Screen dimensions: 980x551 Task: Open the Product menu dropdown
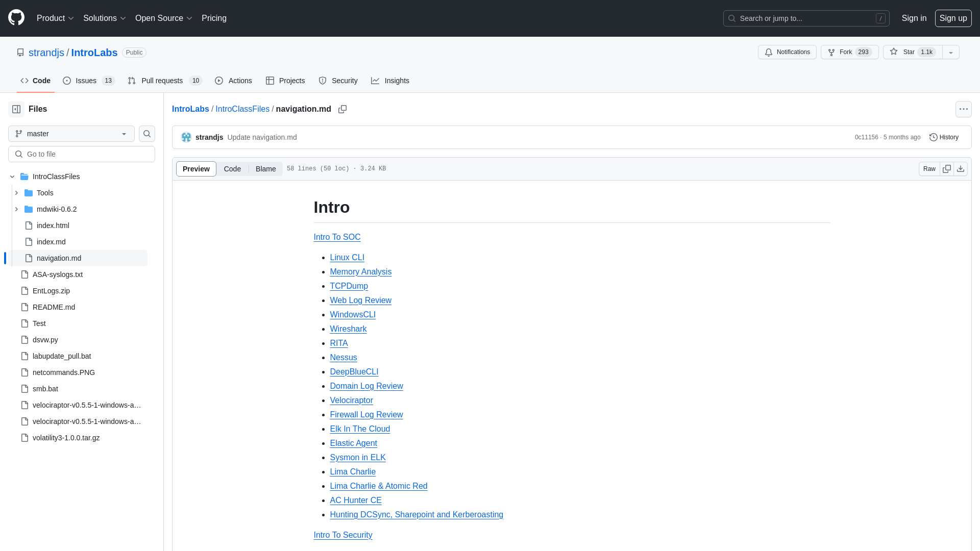[x=55, y=18]
